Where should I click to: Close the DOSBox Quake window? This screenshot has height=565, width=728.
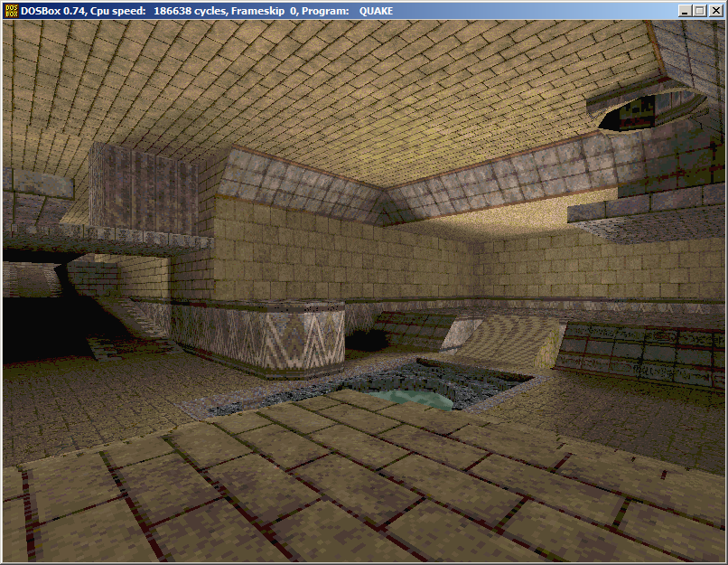pos(714,10)
